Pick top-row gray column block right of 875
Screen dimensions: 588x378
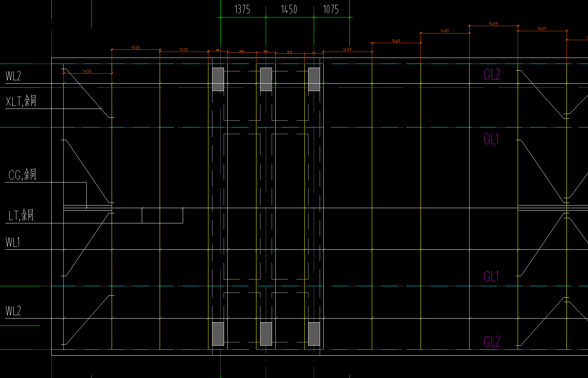click(x=314, y=79)
